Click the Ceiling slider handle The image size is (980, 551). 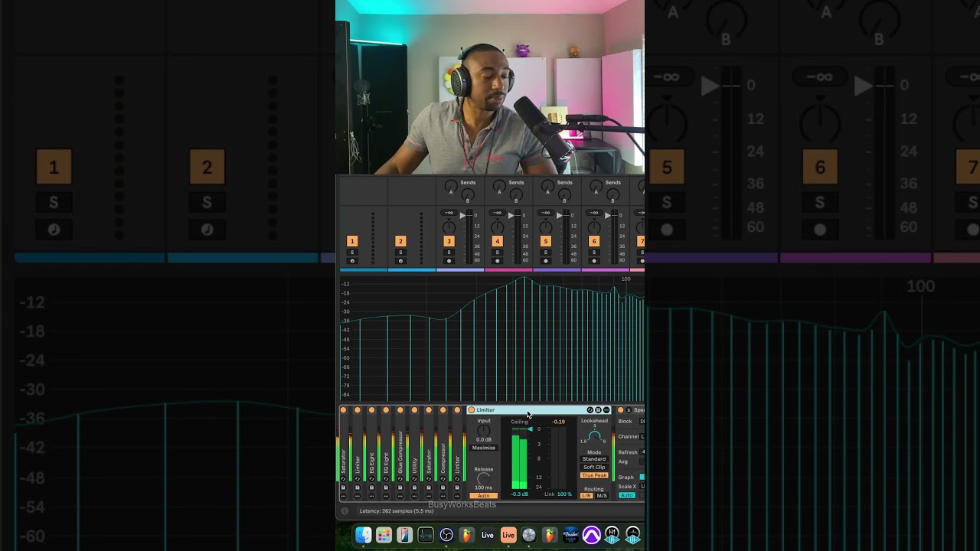click(530, 429)
